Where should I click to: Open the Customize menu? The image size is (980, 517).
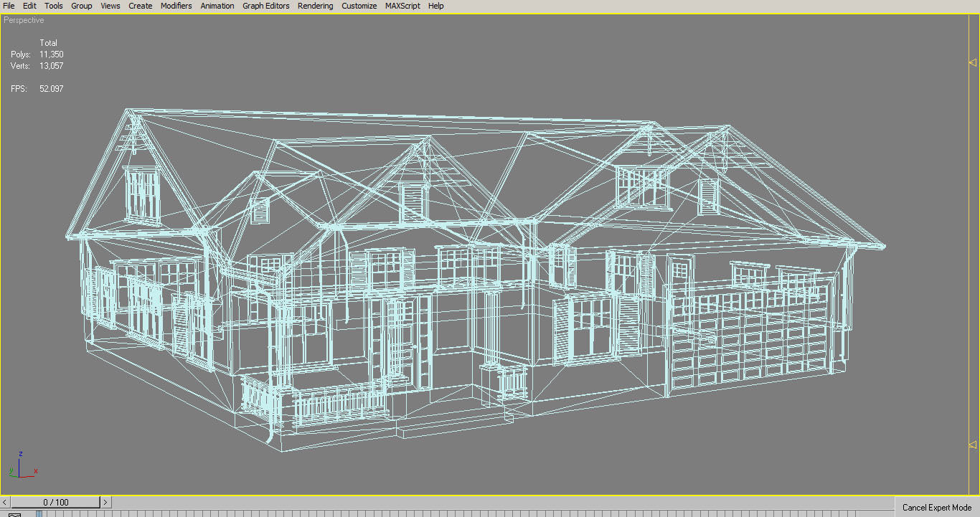[x=359, y=6]
